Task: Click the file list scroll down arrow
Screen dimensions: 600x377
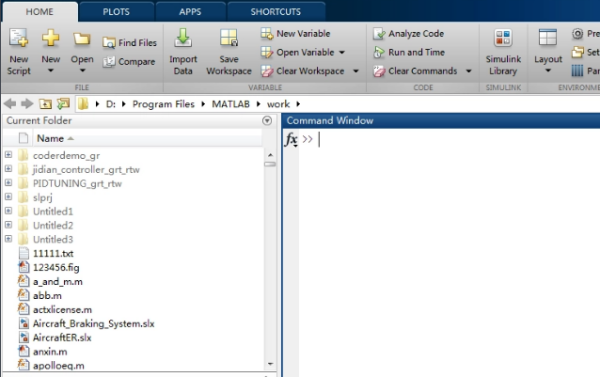Action: click(270, 364)
